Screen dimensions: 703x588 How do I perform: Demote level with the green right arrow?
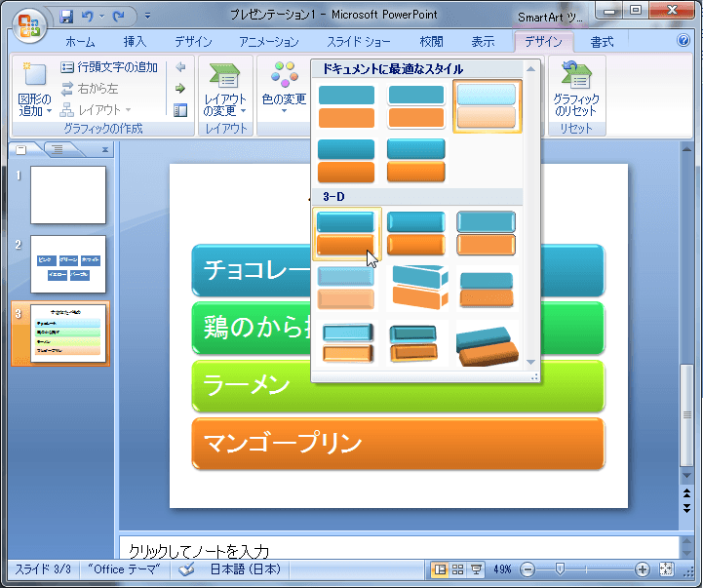(x=180, y=89)
